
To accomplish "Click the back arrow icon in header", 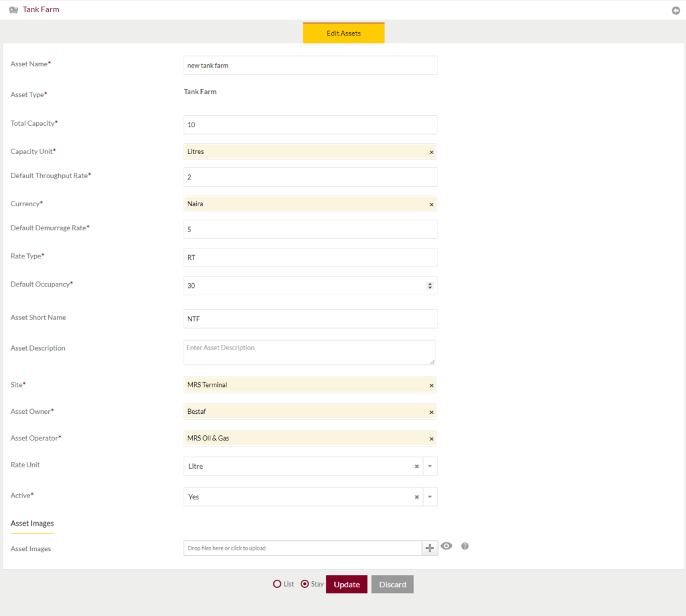I will [675, 11].
